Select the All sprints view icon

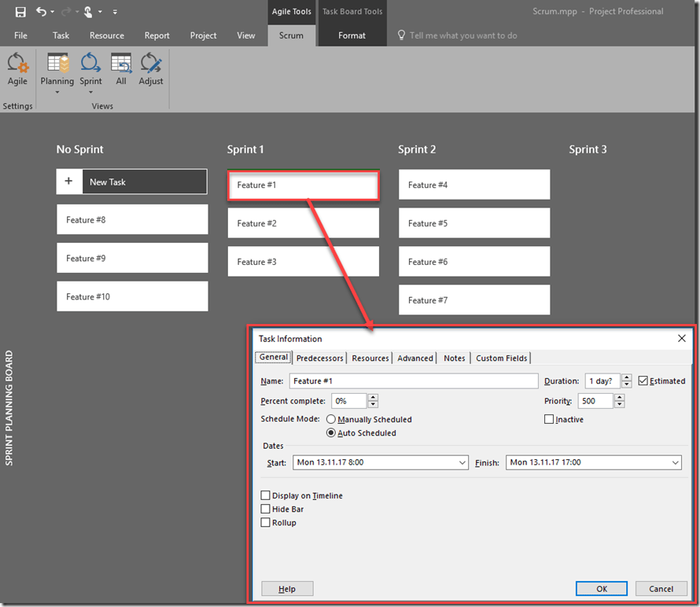pos(121,65)
